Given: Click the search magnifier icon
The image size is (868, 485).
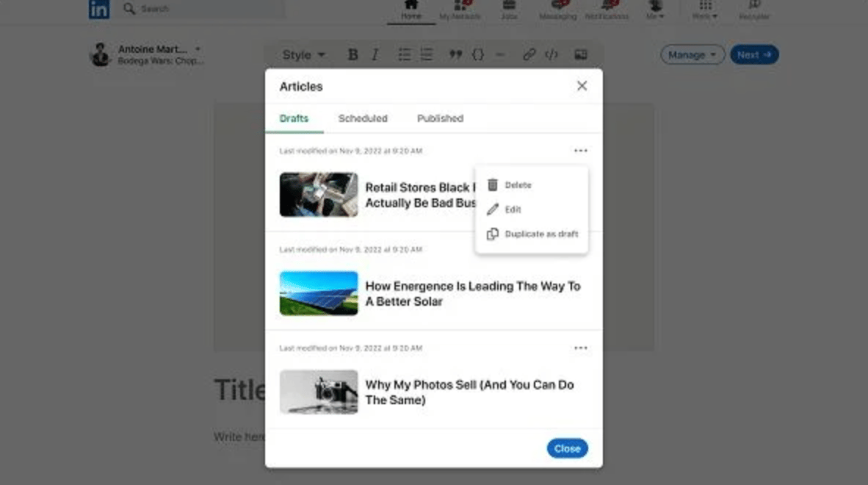Looking at the screenshot, I should click(x=129, y=8).
